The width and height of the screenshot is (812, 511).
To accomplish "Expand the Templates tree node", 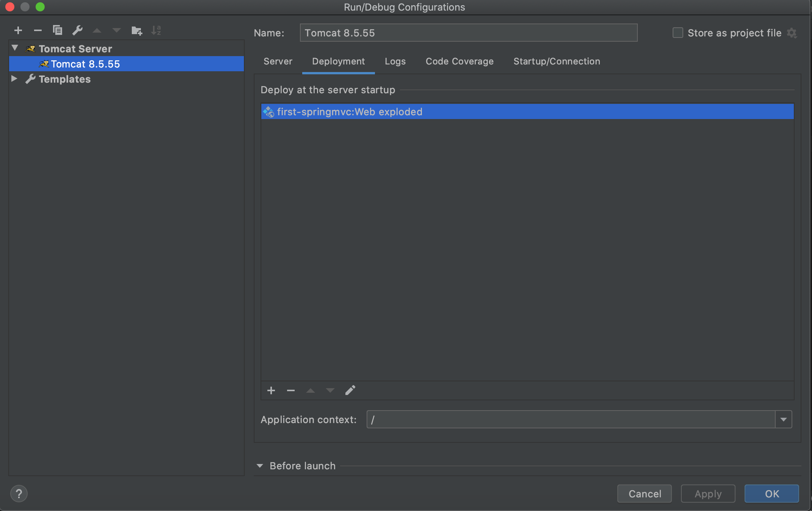I will (14, 78).
